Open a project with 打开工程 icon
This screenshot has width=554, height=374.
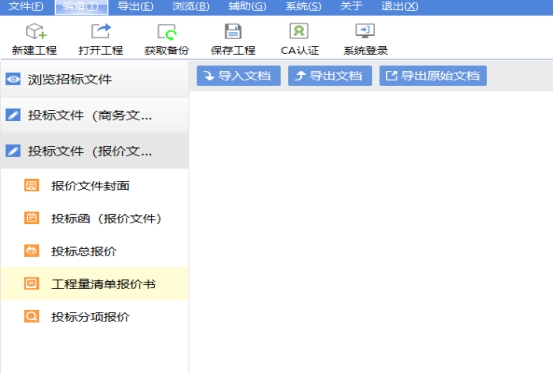101,31
